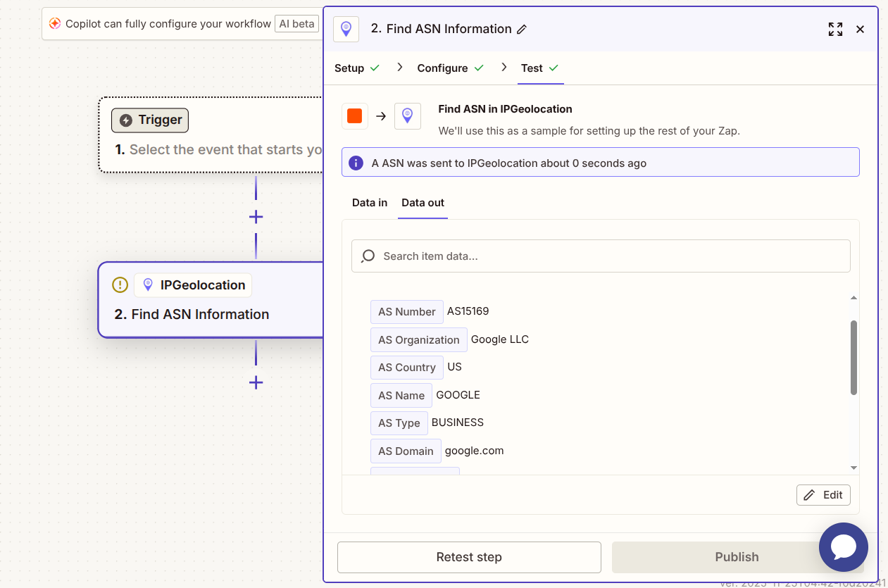
Task: Click the IPGeolocation app icon in panel header
Action: [x=346, y=29]
